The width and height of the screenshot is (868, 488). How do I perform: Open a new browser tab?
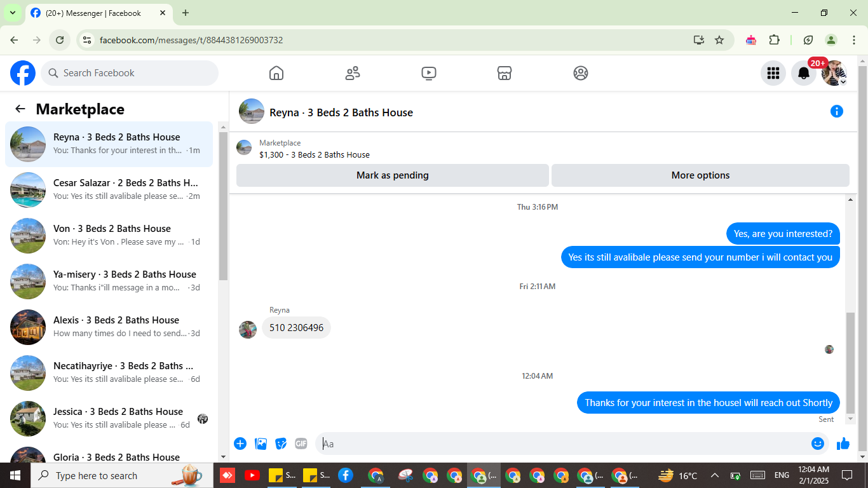click(186, 13)
